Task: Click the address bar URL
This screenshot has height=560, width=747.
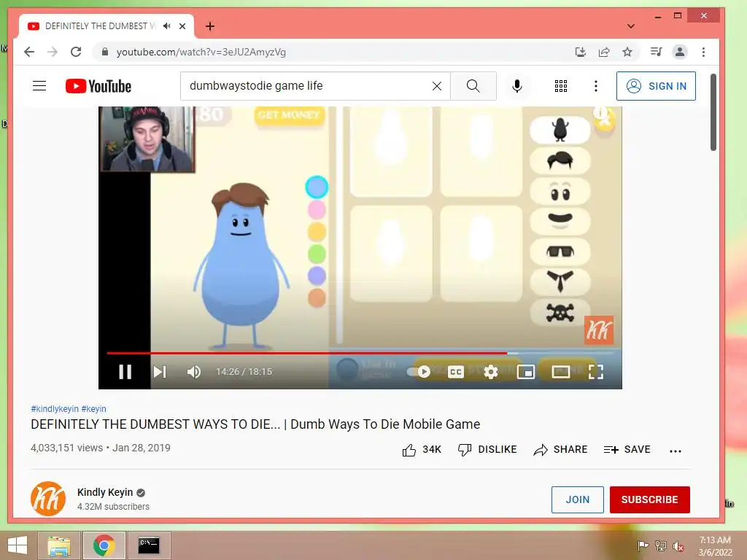Action: (x=201, y=52)
